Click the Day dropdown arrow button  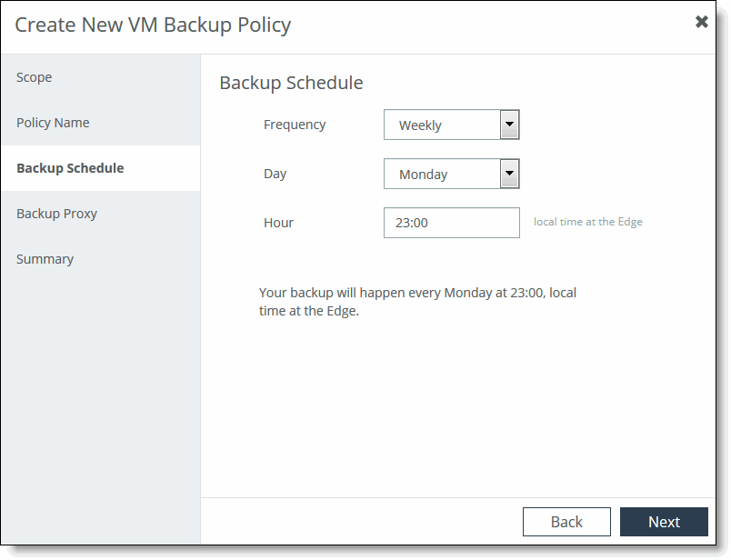pyautogui.click(x=509, y=174)
